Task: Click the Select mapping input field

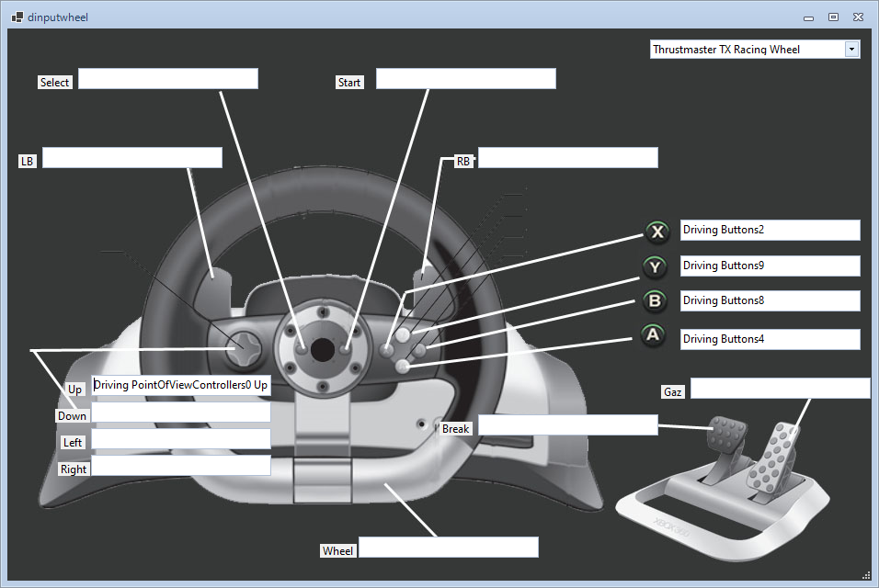Action: [x=168, y=79]
